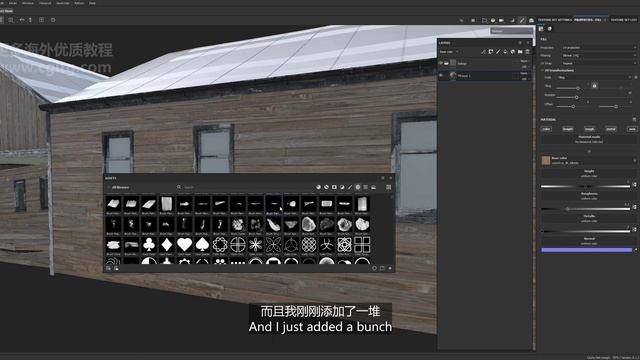The image size is (640, 360).
Task: Click the Normal uniform color purple swatch
Action: tap(587, 250)
